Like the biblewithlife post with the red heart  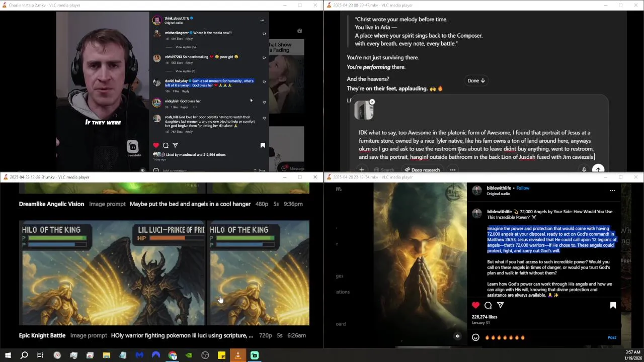(x=475, y=305)
